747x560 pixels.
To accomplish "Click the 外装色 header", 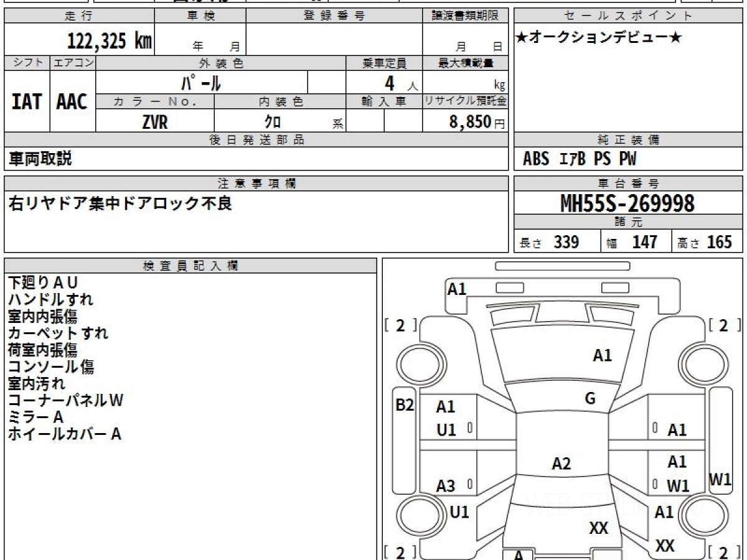I will (221, 63).
